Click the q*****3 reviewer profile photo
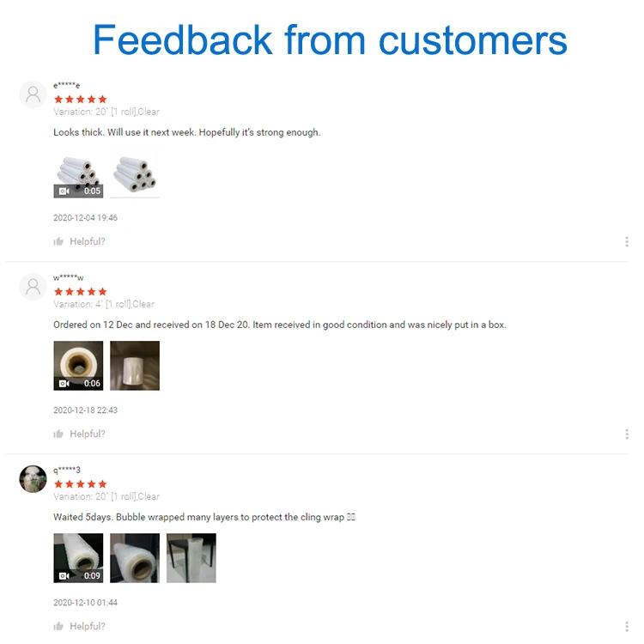 point(33,479)
